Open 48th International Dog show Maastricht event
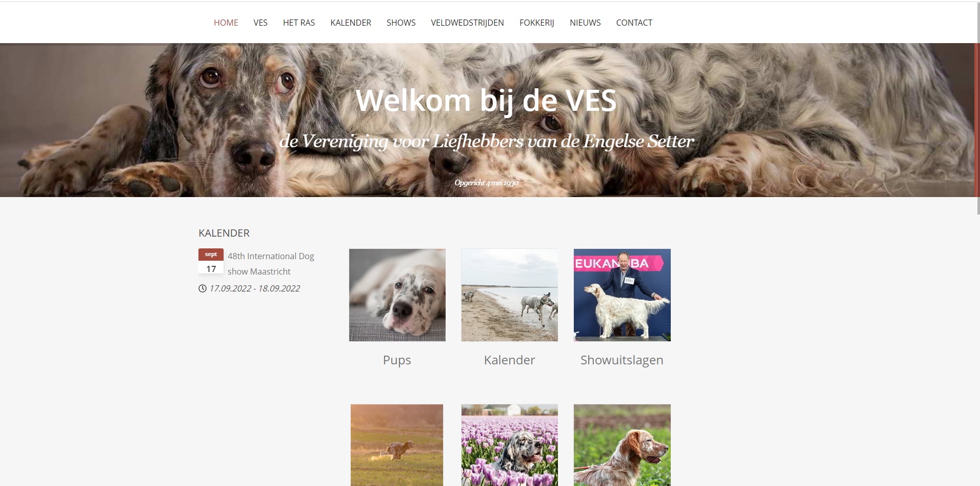 [271, 264]
